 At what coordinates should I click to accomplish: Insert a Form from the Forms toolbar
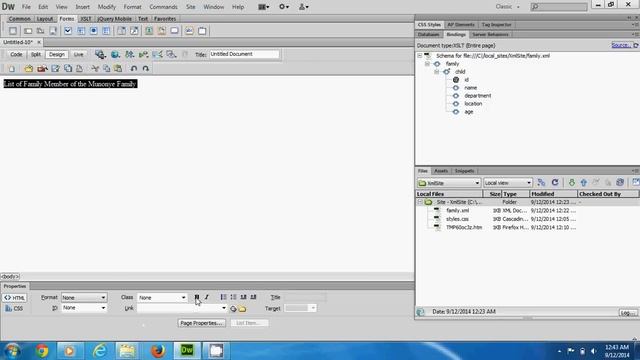point(13,31)
